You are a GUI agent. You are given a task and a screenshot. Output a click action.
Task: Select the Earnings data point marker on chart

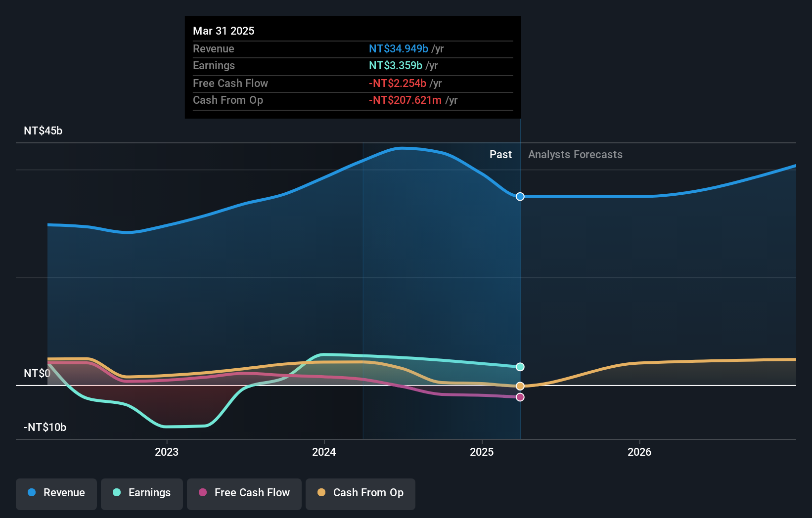(x=520, y=367)
